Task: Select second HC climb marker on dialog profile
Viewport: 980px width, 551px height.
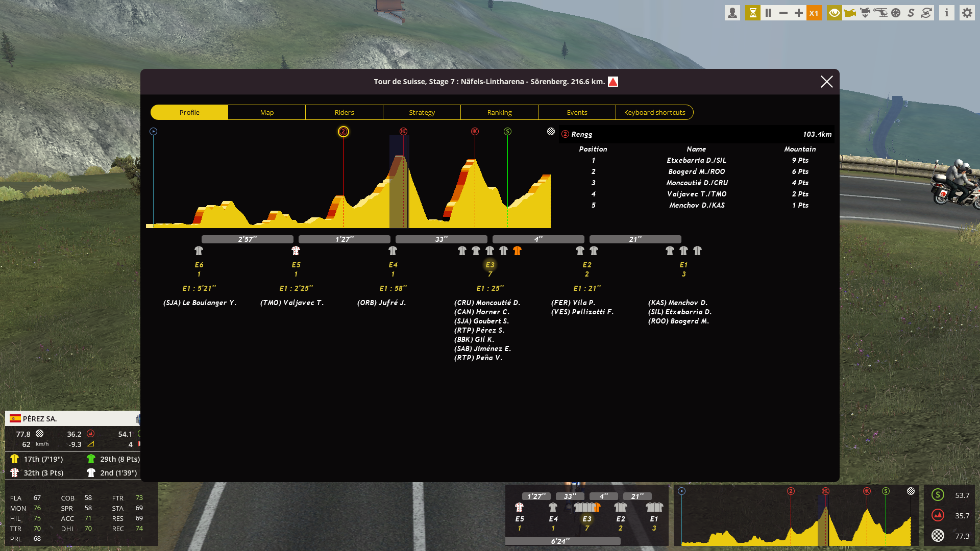Action: click(x=475, y=132)
